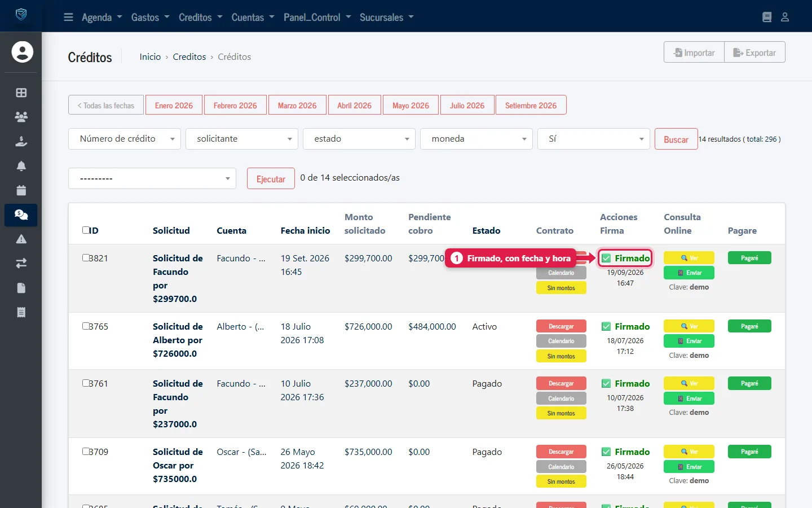Tick the select-all checkbox beside the ID header

click(x=86, y=230)
